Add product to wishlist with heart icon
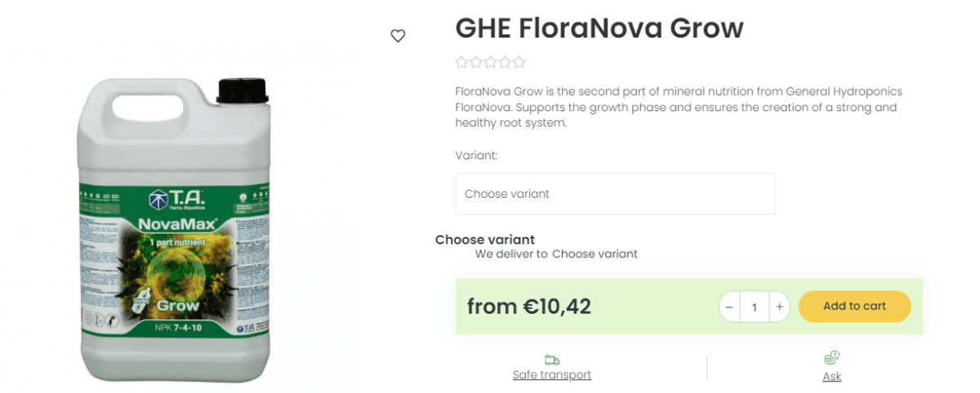 [398, 36]
